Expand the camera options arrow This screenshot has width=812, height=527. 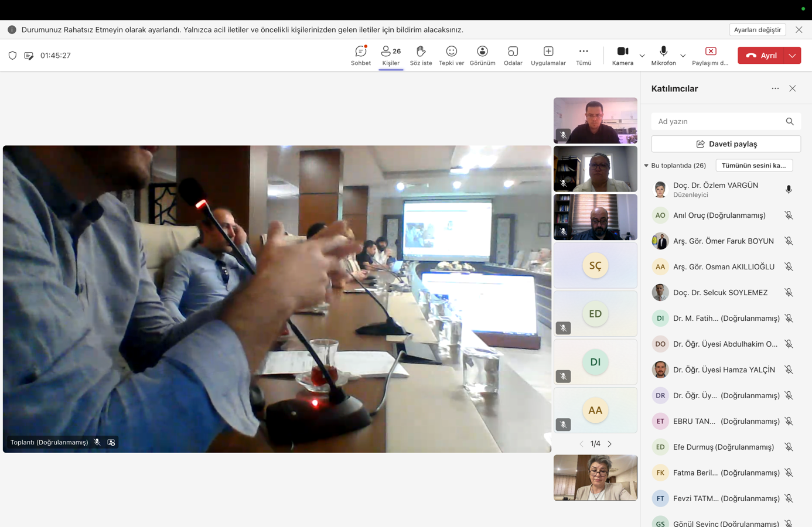click(x=642, y=56)
